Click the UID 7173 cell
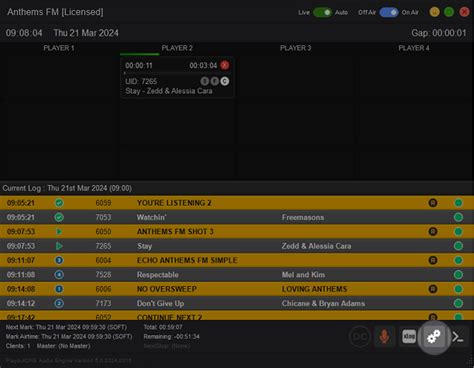Viewport: 474px width, 368px height. (103, 303)
